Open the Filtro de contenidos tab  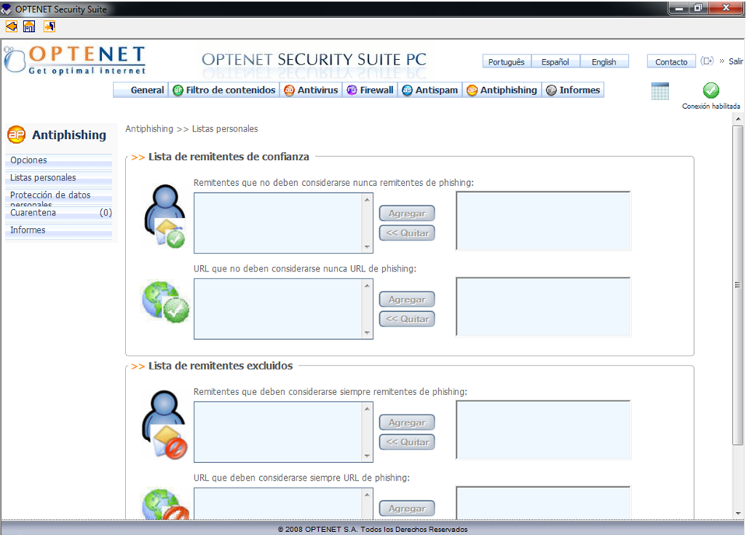223,90
